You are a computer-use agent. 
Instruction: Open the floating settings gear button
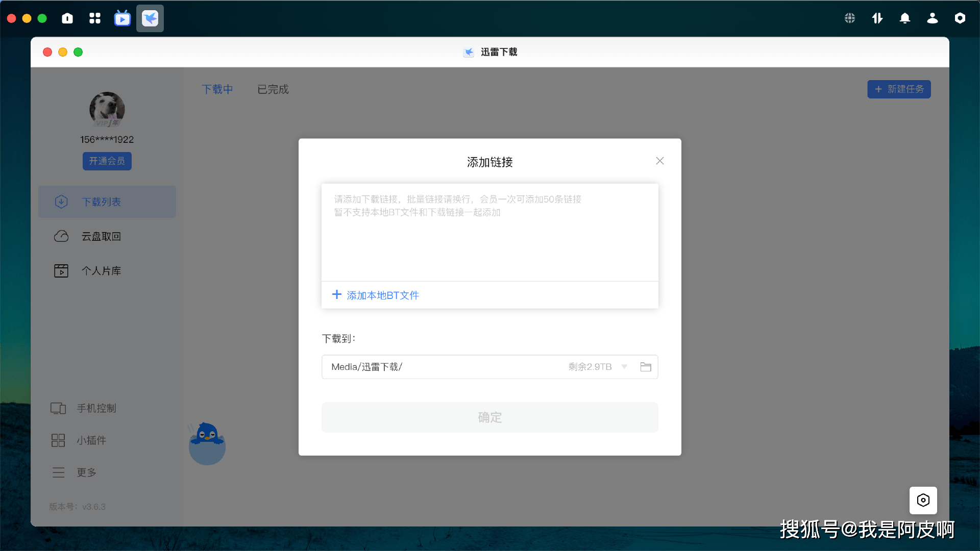[923, 500]
